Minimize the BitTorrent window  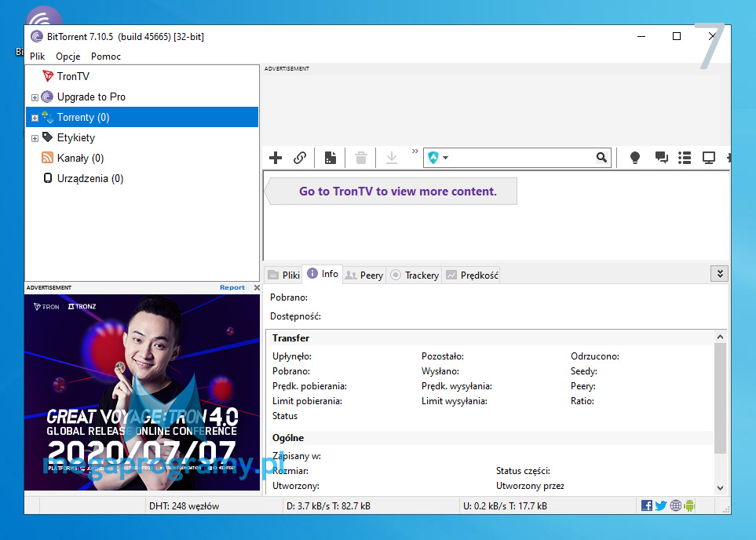[641, 36]
